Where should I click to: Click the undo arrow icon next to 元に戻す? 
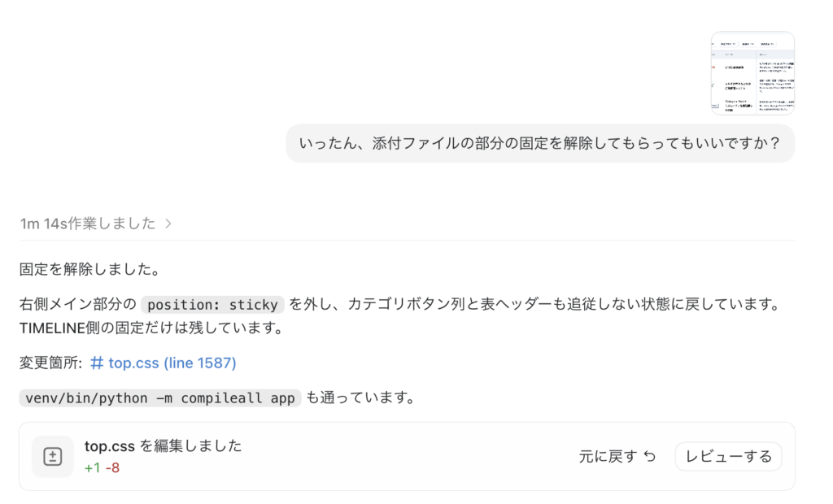point(650,456)
